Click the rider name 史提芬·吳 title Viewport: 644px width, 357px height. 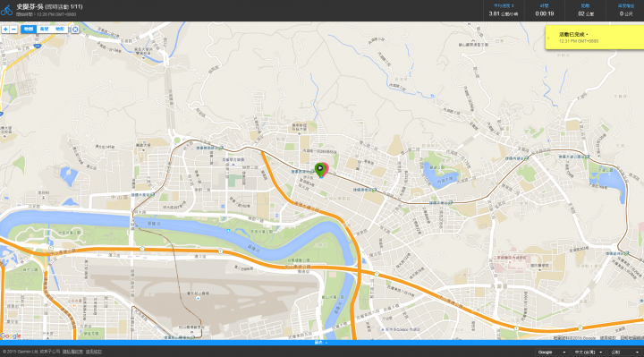point(30,6)
